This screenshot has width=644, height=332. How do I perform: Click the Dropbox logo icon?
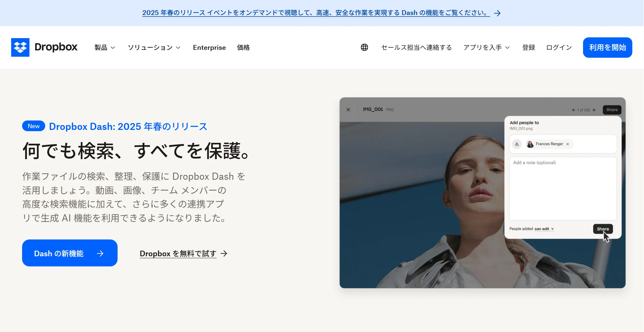[x=20, y=47]
